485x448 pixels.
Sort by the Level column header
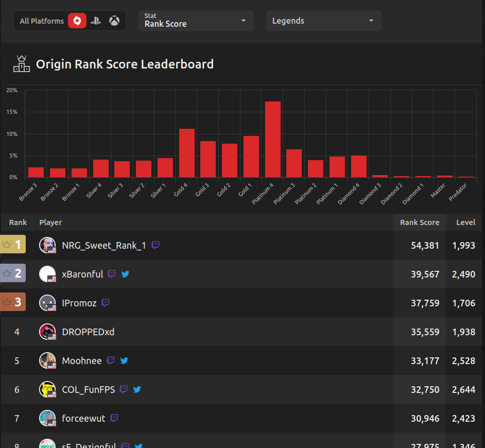465,222
